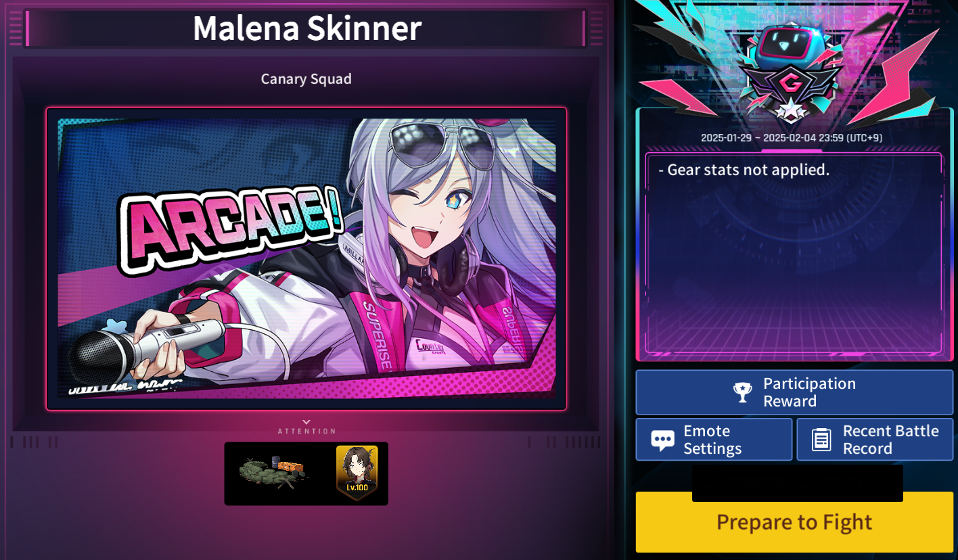The width and height of the screenshot is (958, 560).
Task: Click the Malena Skinner title bar
Action: click(306, 28)
